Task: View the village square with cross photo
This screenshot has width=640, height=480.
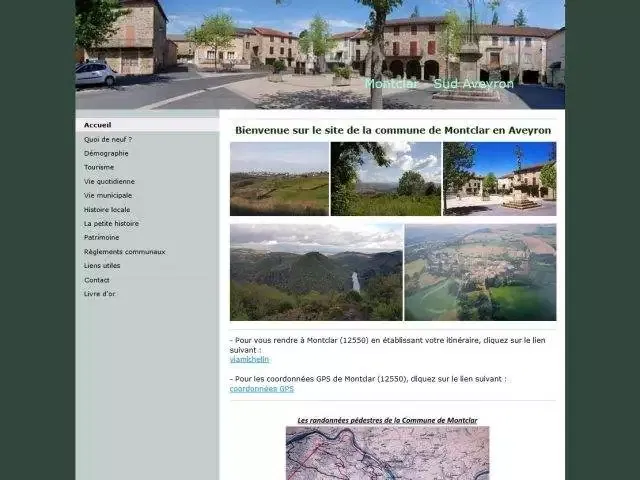Action: click(500, 179)
